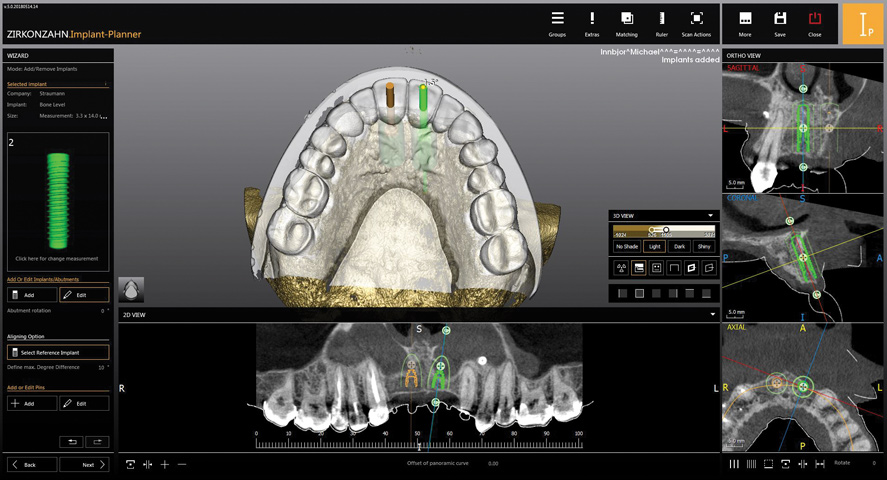Switch shading to Dark
Screen dimensions: 887x480
[x=680, y=246]
